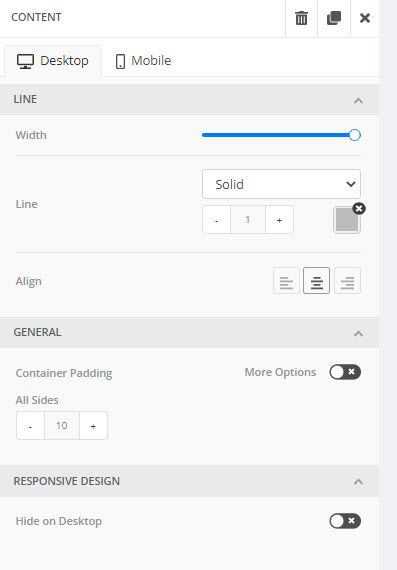Collapse the GENERAL section
397x570 pixels.
358,333
